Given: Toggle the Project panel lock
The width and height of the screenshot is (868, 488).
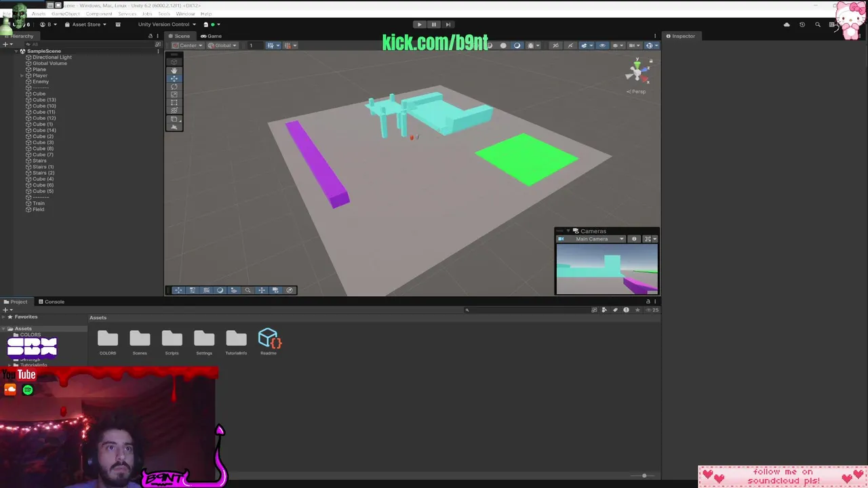Looking at the screenshot, I should pos(648,302).
